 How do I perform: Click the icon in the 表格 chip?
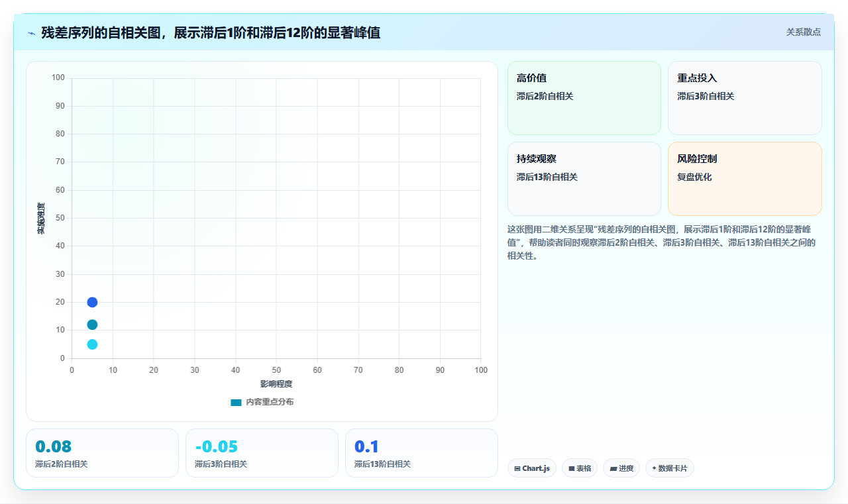572,469
